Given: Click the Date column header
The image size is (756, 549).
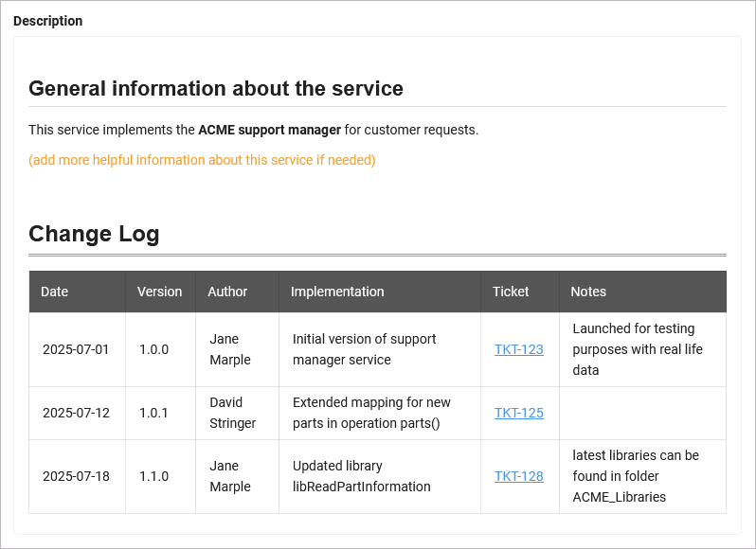Looking at the screenshot, I should click(55, 292).
